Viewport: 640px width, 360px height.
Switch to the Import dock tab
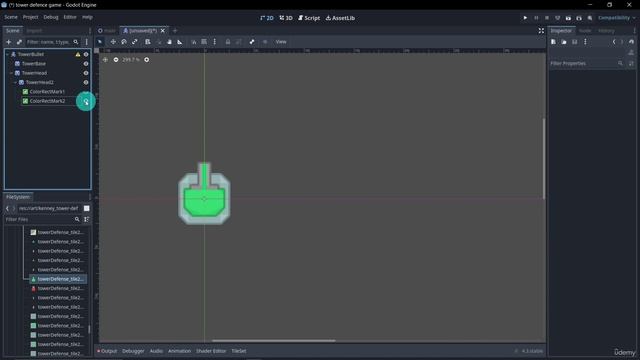point(34,31)
